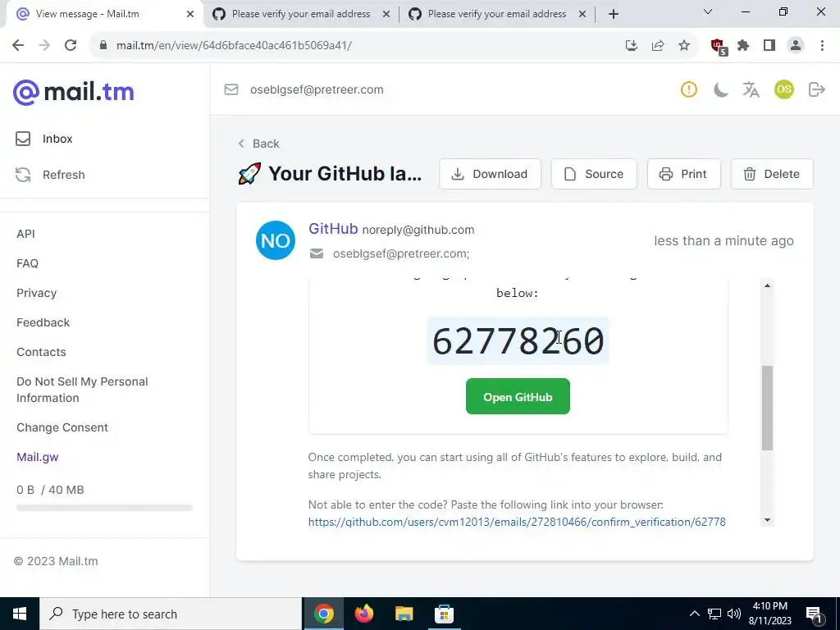This screenshot has width=840, height=630.
Task: Click the envelope icon beside the email address
Action: point(231,89)
